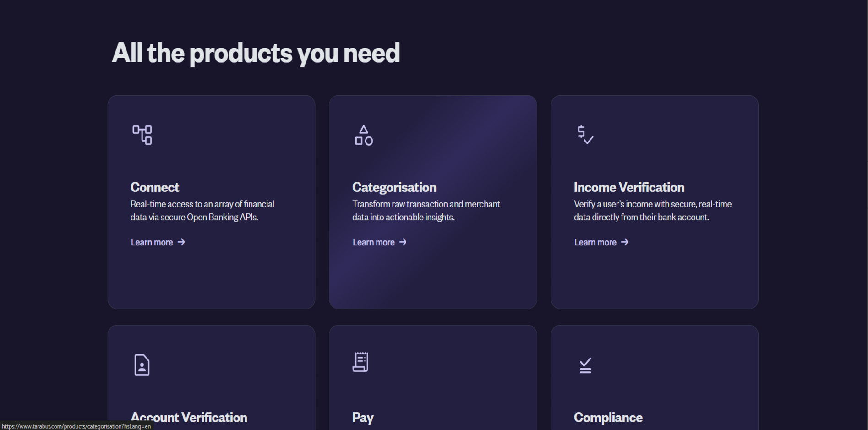Click the Pay receipt icon

pyautogui.click(x=360, y=362)
